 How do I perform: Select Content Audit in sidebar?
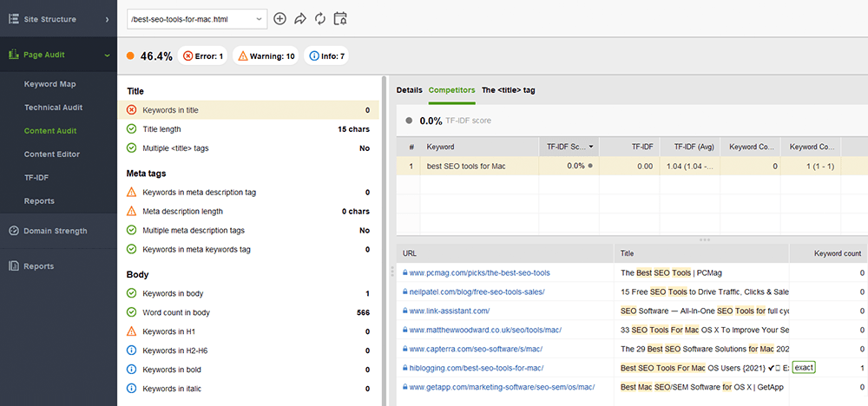50,131
